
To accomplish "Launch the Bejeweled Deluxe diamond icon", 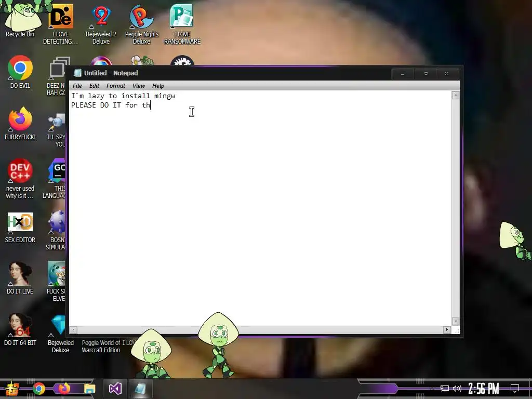I will (60, 334).
